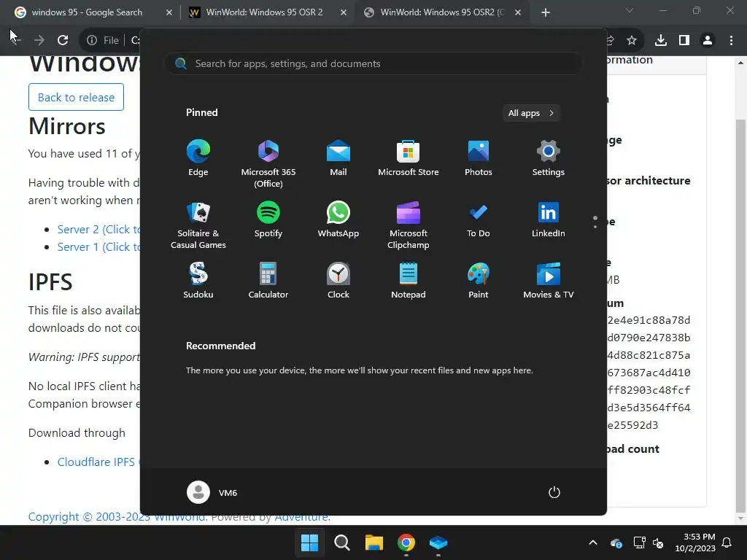Launch Microsoft 365 (Office)
This screenshot has width=747, height=560.
(x=268, y=163)
